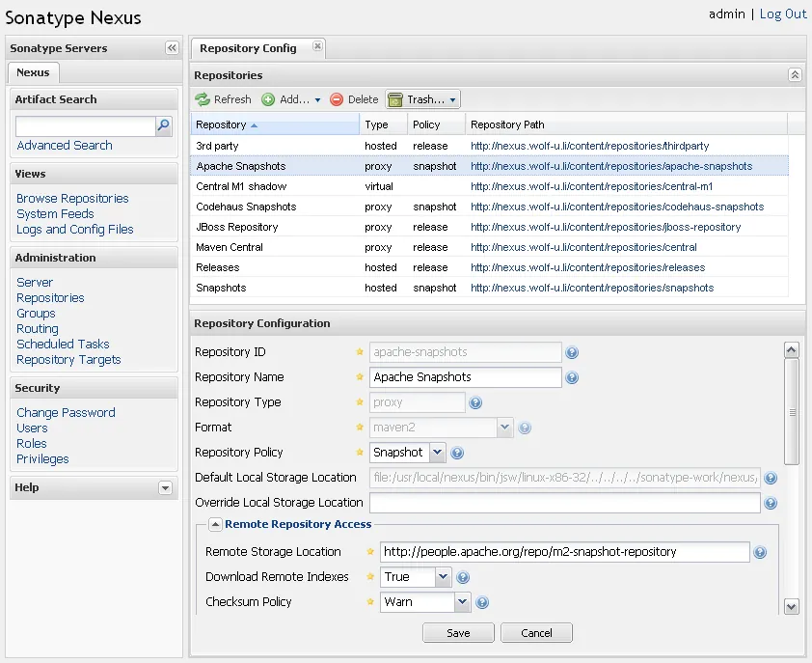
Task: Collapse the Sonatype Servers side panel
Action: [x=172, y=48]
